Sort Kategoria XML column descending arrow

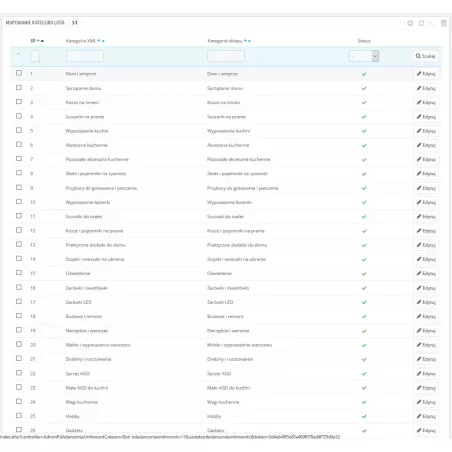tap(99, 41)
